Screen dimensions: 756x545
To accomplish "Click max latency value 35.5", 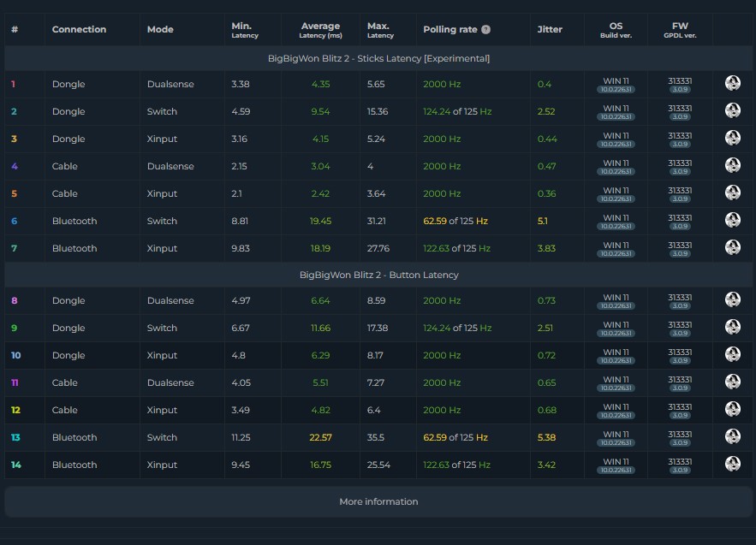I will tap(376, 437).
